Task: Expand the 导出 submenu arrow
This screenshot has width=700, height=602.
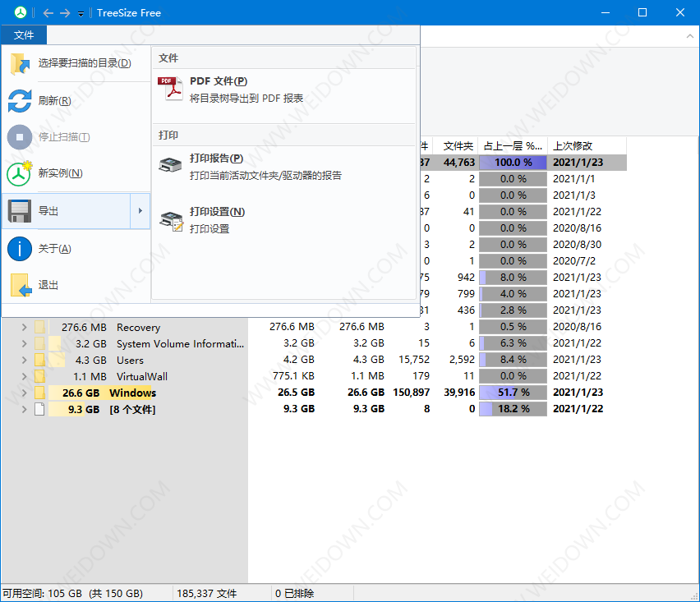Action: tap(140, 210)
